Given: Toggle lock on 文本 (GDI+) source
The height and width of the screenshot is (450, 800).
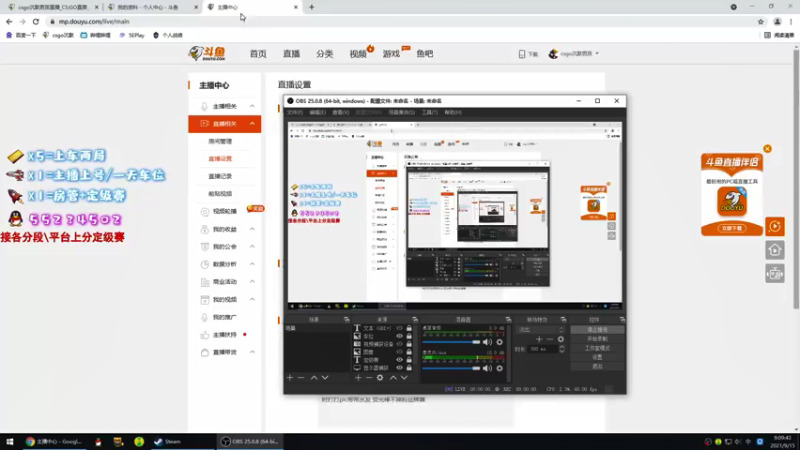Looking at the screenshot, I should (x=409, y=329).
